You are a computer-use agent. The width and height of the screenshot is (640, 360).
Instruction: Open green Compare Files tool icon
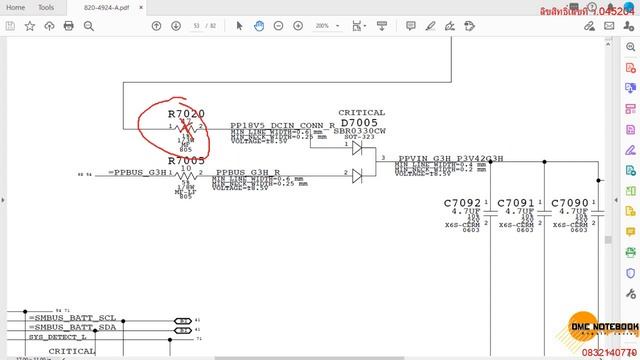(631, 191)
